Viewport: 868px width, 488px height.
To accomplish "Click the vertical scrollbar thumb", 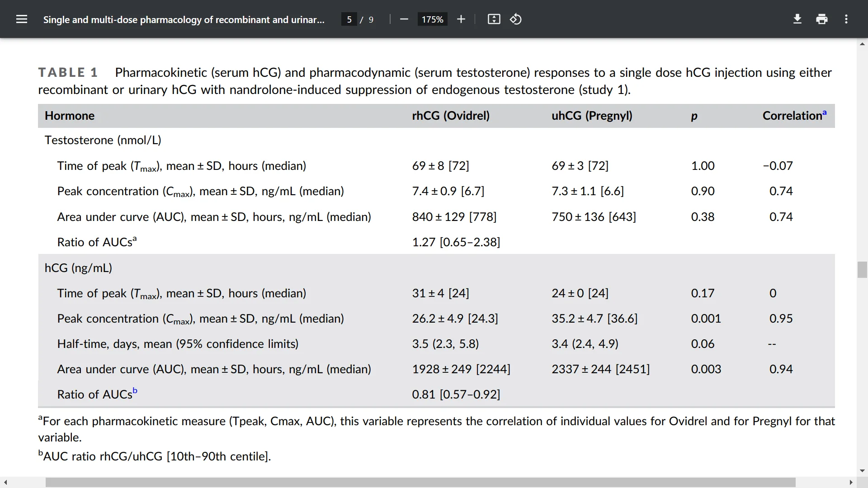I will (x=862, y=269).
